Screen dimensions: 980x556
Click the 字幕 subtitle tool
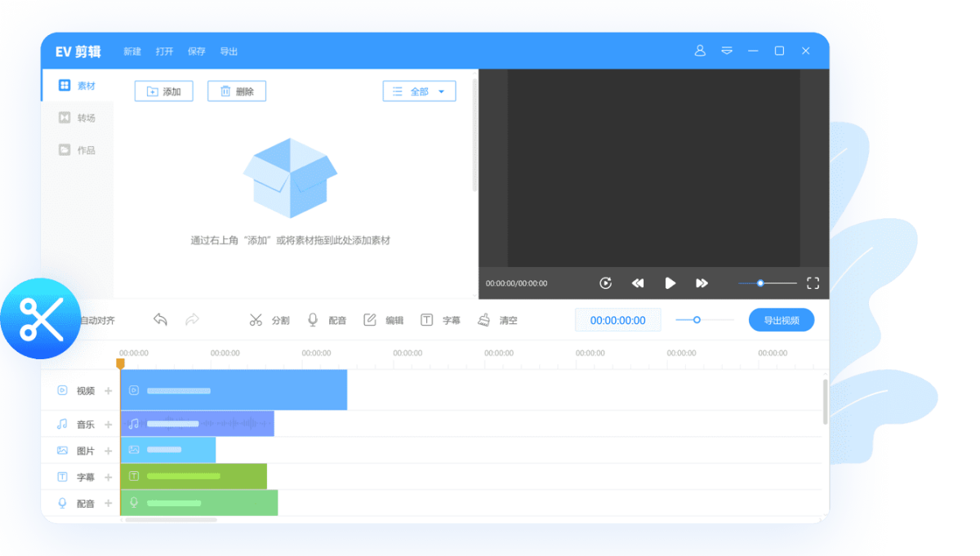click(440, 320)
